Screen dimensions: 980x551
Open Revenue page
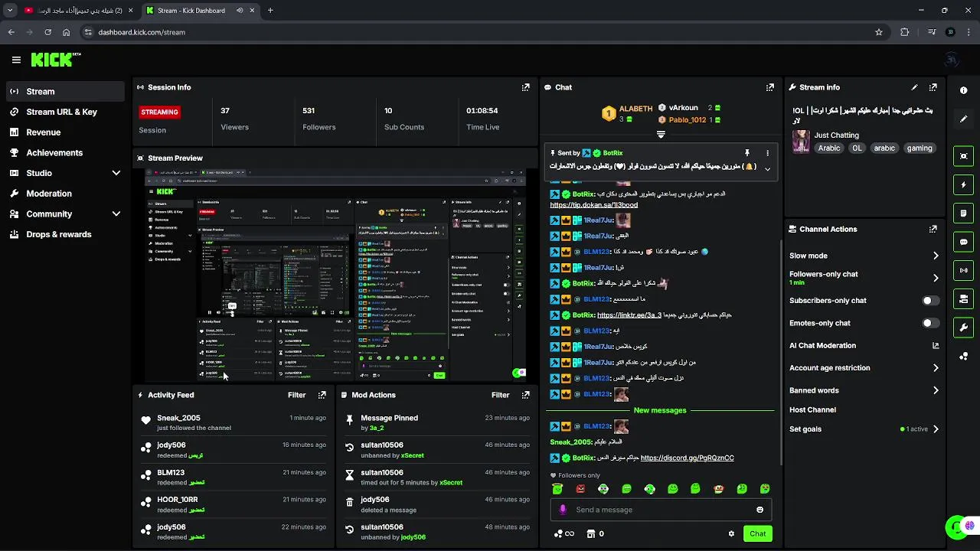pyautogui.click(x=65, y=132)
